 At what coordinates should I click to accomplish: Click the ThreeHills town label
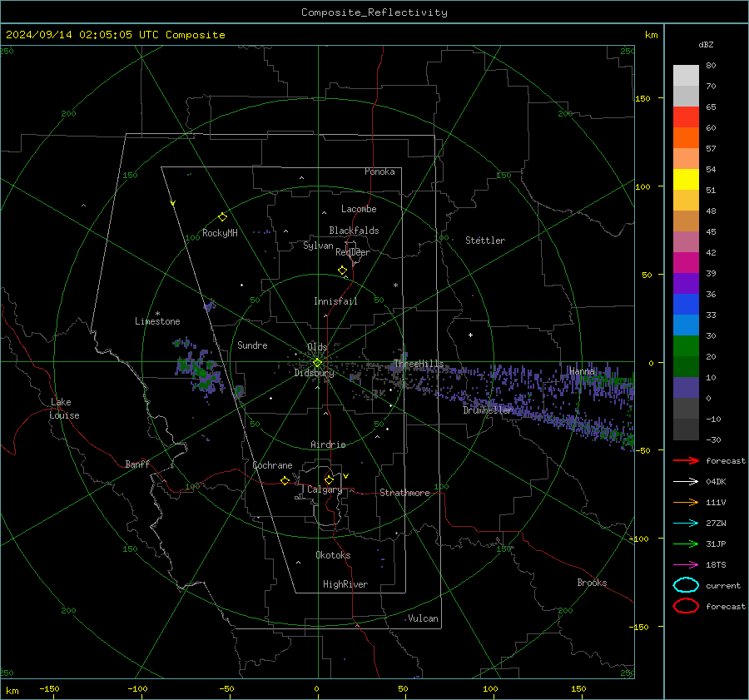coord(419,364)
